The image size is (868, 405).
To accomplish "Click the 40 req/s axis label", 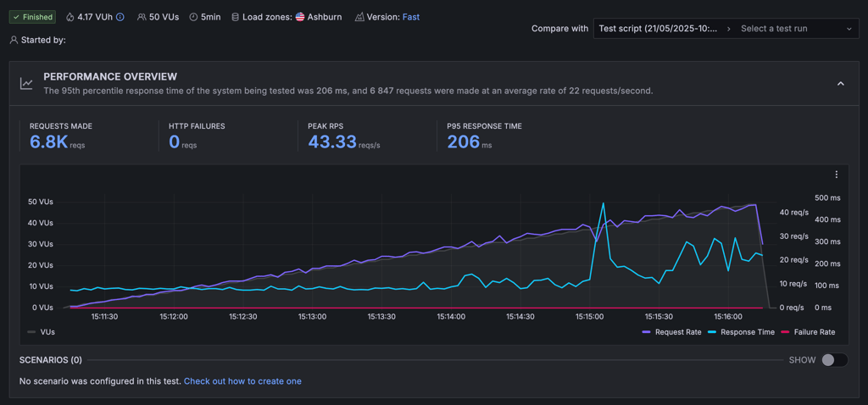I will click(793, 212).
